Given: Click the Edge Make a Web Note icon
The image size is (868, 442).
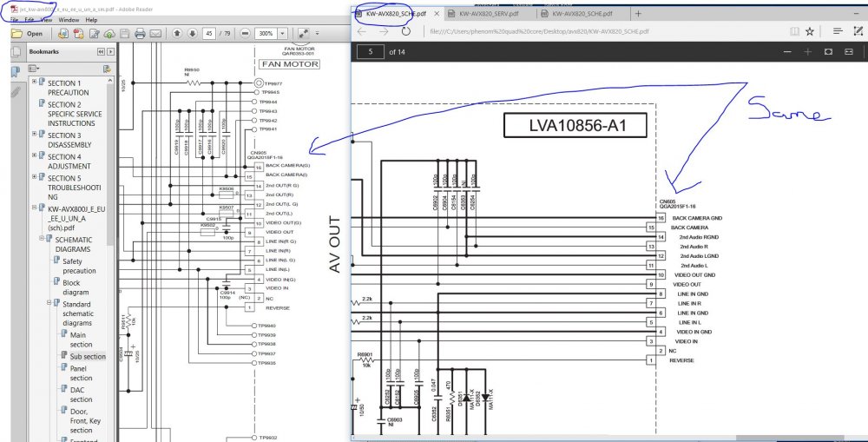Looking at the screenshot, I should click(858, 31).
